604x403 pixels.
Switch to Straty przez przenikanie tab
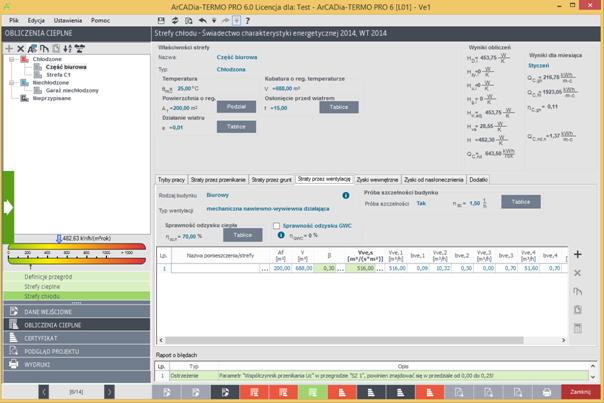pyautogui.click(x=218, y=180)
